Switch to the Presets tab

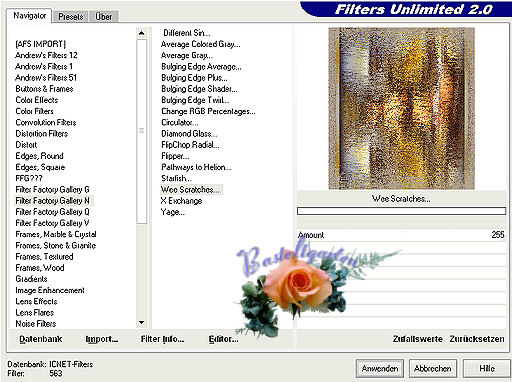[70, 16]
